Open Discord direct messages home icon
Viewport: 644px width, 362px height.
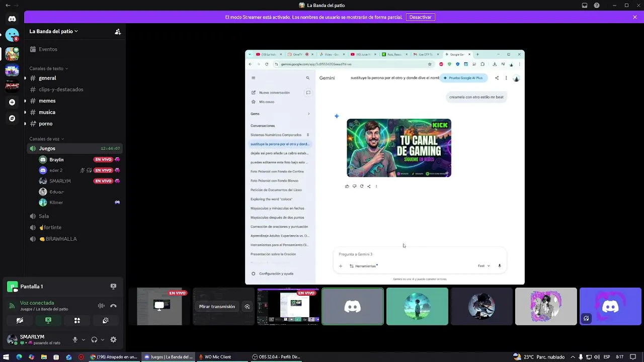pos(12,19)
